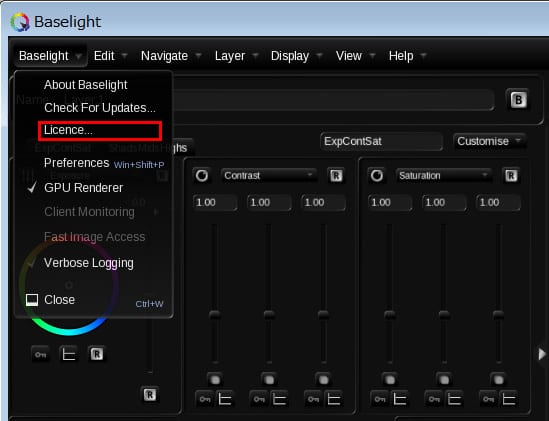Click the curve icon under the third Saturation slider
Screen dimensions: 549x421
(508, 399)
